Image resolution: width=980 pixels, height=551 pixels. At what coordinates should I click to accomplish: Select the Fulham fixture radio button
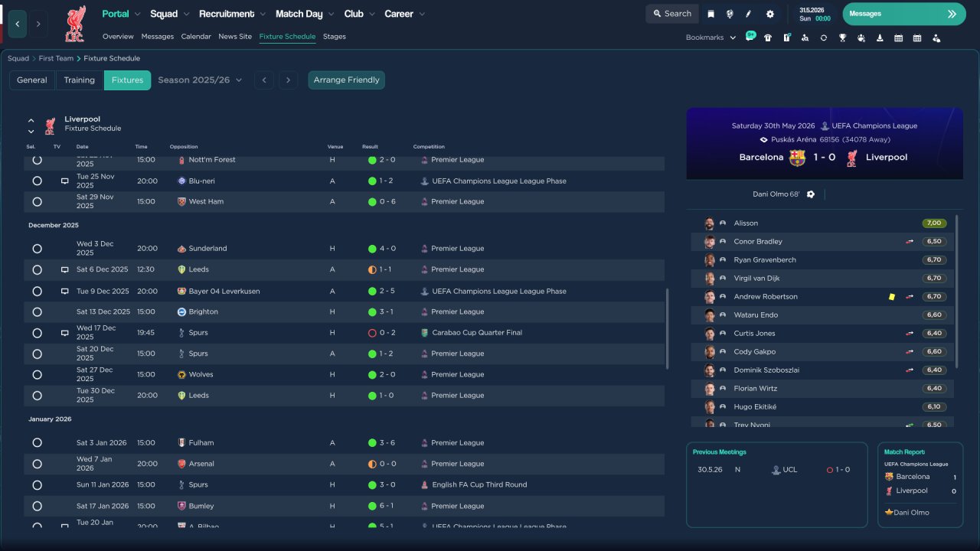[37, 443]
